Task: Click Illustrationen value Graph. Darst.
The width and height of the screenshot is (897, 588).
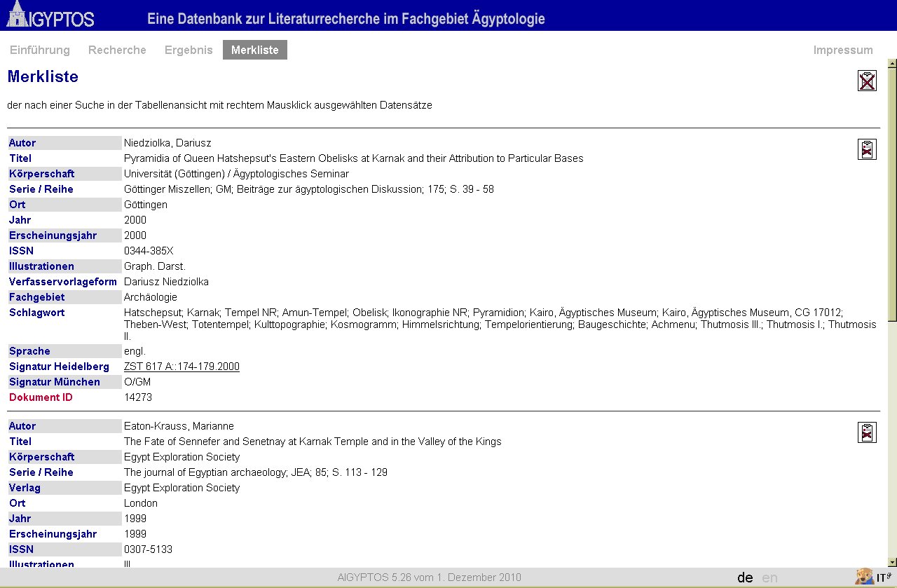Action: coord(155,266)
